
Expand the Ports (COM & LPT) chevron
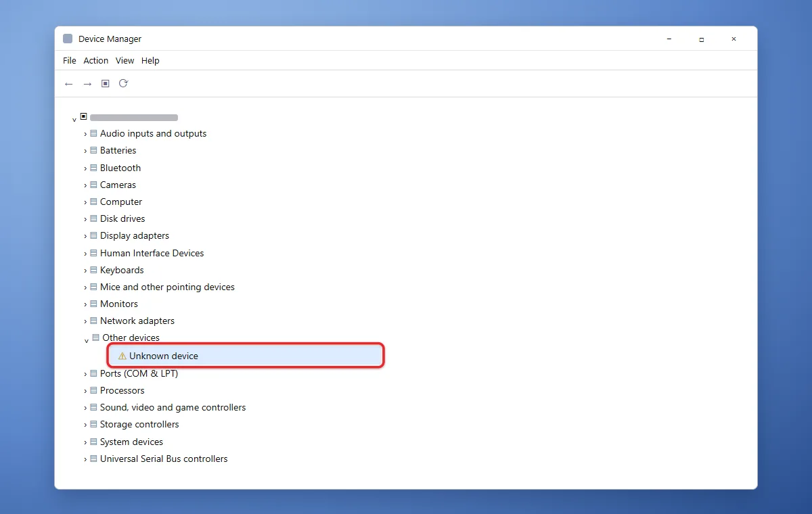pyautogui.click(x=86, y=374)
